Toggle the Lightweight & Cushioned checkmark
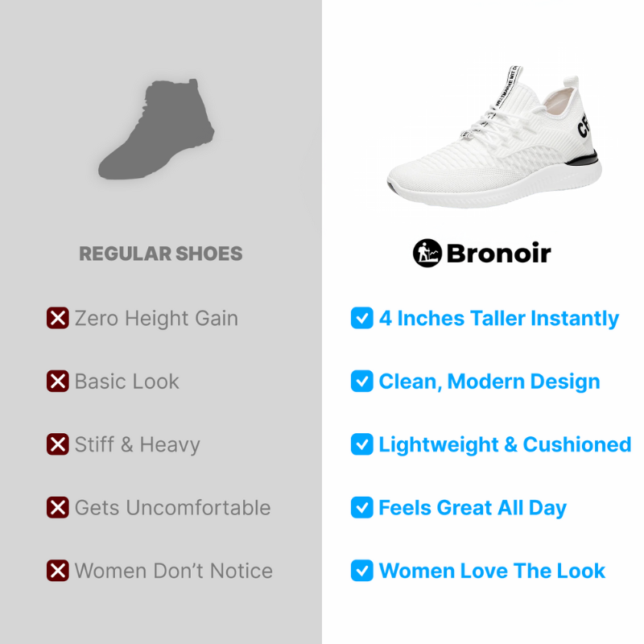This screenshot has height=644, width=644. [361, 444]
